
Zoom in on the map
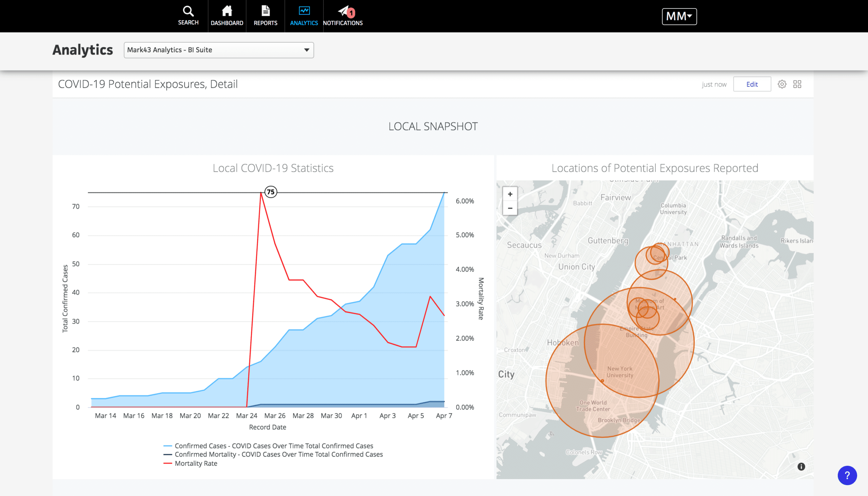pyautogui.click(x=510, y=194)
